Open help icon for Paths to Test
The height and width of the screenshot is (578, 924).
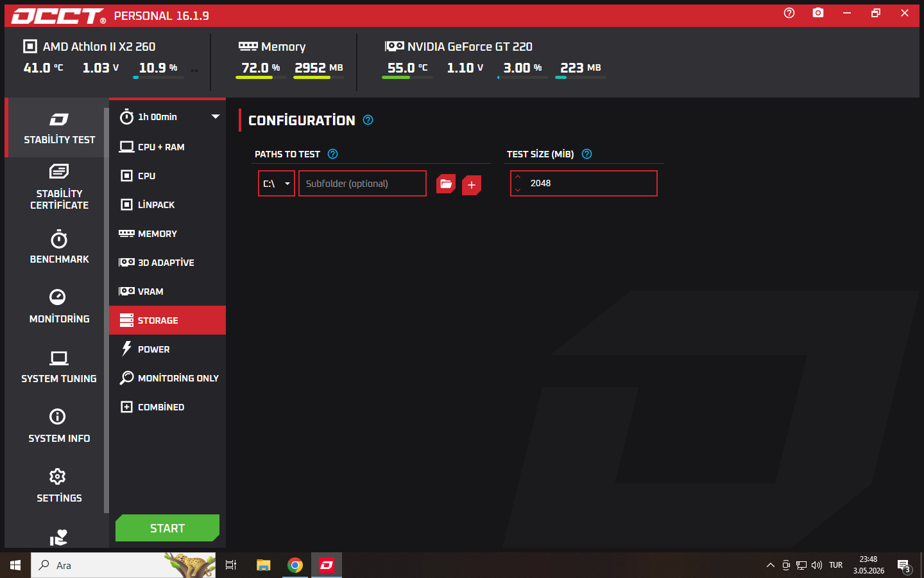tap(332, 154)
